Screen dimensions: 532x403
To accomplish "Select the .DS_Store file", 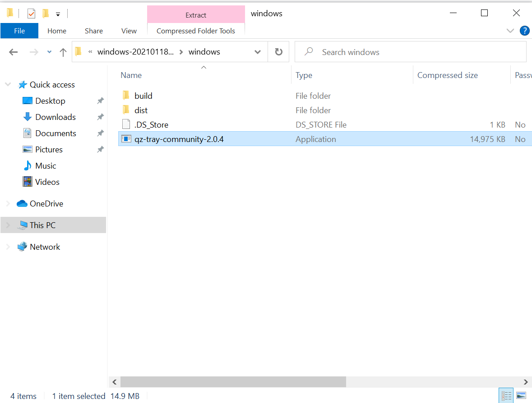I will click(x=151, y=125).
